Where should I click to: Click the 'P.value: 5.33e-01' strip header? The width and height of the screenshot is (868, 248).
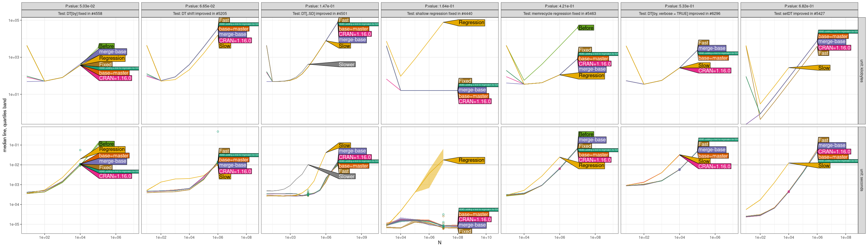click(x=679, y=6)
